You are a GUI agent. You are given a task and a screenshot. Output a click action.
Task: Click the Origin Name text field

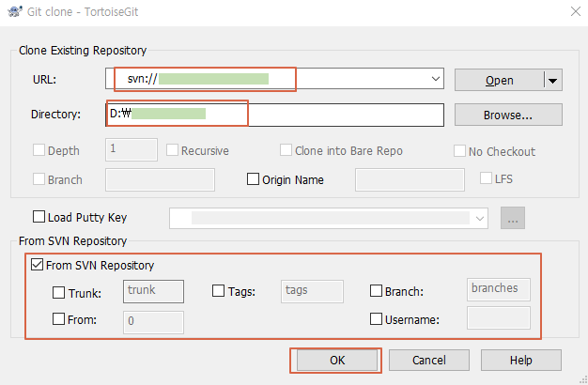point(410,179)
